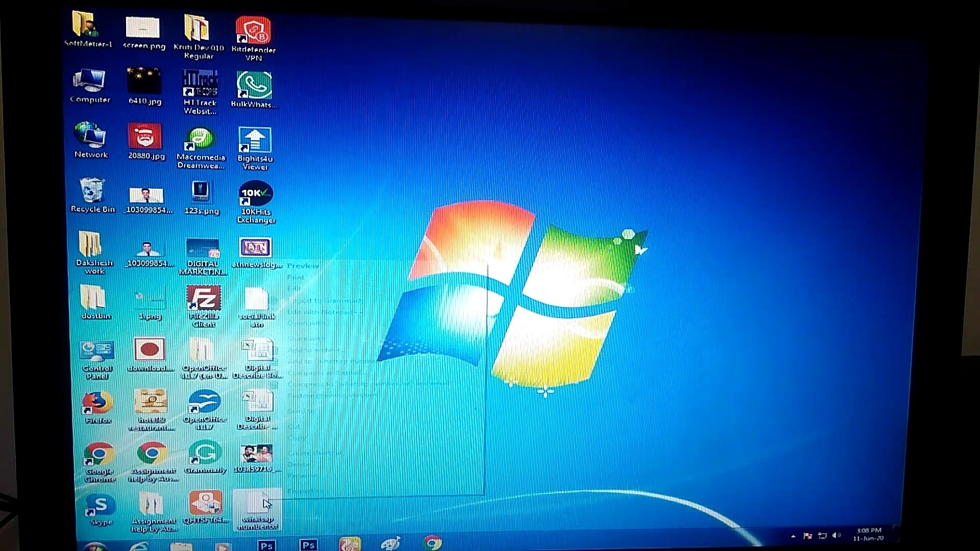Click the Skype desktop shortcut
980x551 pixels.
coord(100,505)
